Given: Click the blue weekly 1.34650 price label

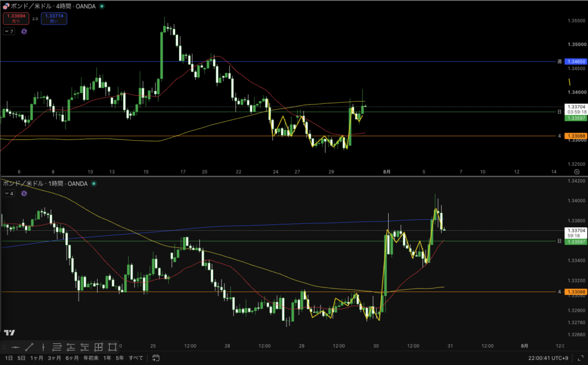Looking at the screenshot, I should point(576,61).
